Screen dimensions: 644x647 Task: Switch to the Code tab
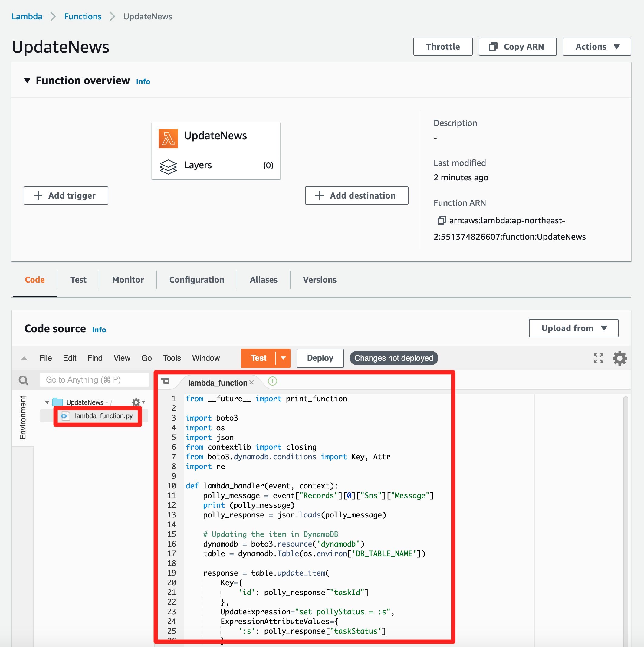point(35,280)
